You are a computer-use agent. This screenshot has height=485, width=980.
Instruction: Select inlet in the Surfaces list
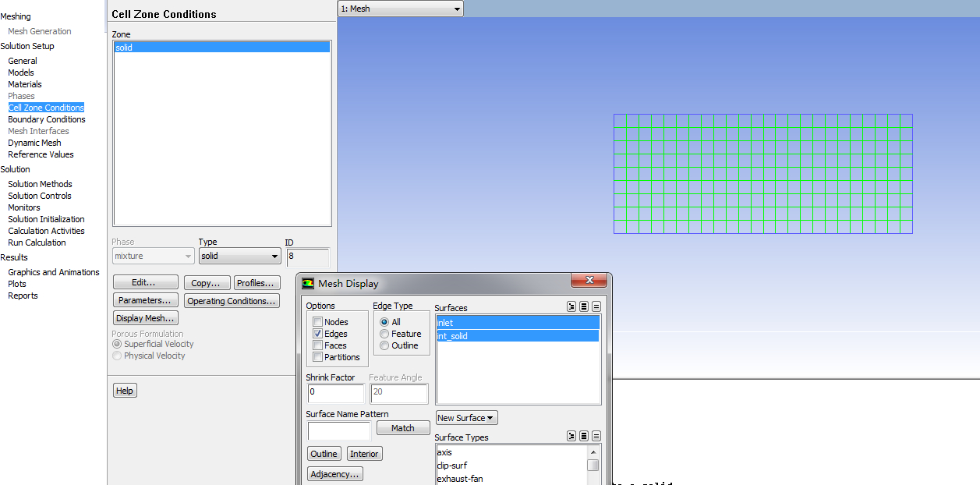pos(518,323)
